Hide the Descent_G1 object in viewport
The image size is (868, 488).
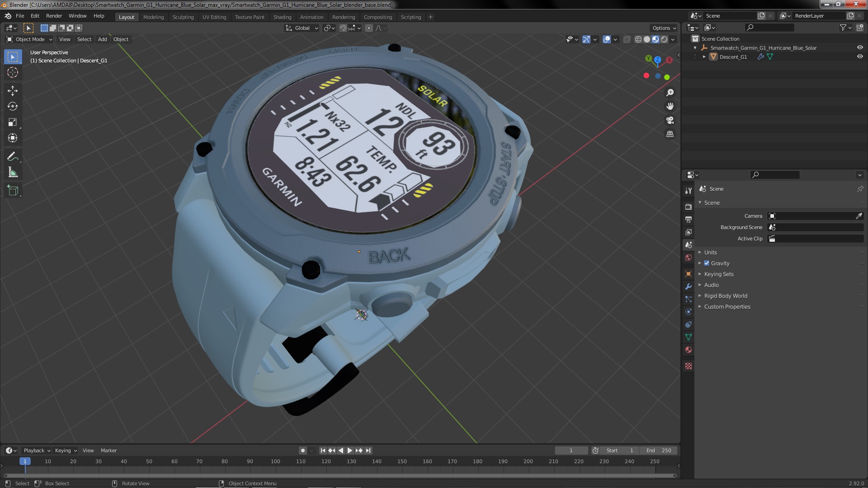pyautogui.click(x=859, y=56)
